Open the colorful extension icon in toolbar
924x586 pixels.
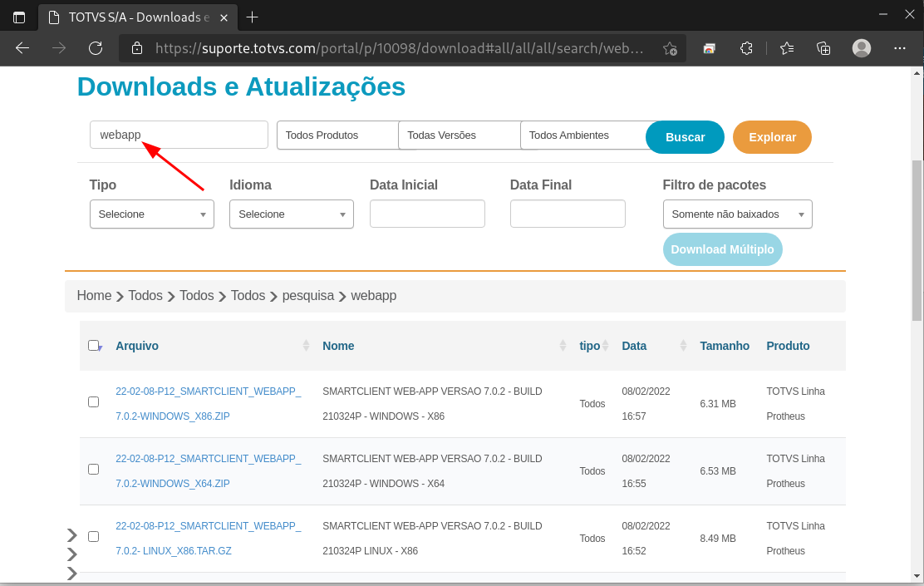coord(710,48)
